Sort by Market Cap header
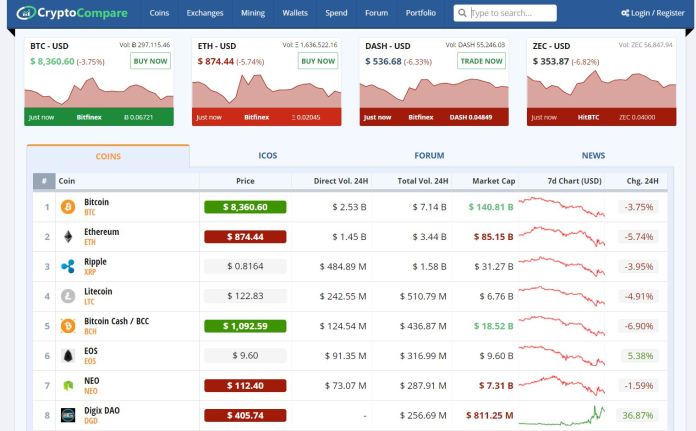 [494, 181]
